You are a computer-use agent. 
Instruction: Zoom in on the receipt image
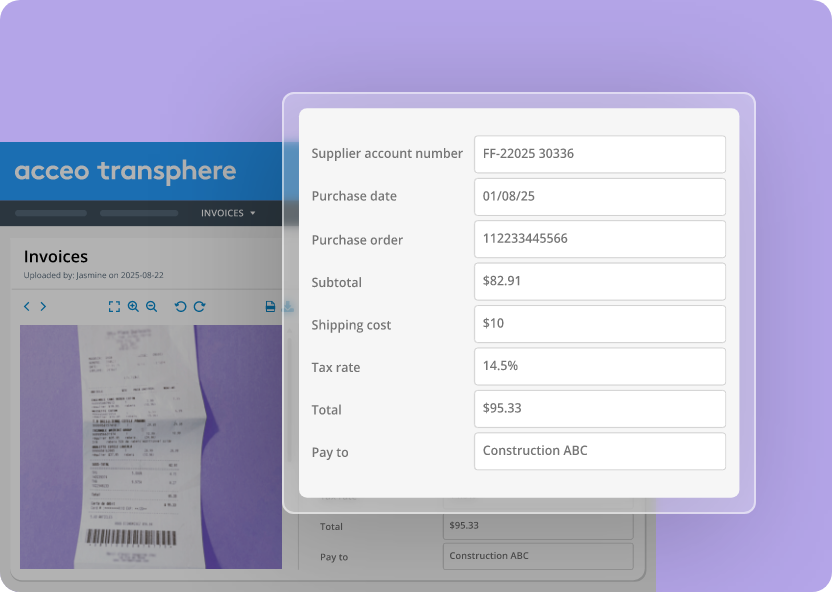133,306
